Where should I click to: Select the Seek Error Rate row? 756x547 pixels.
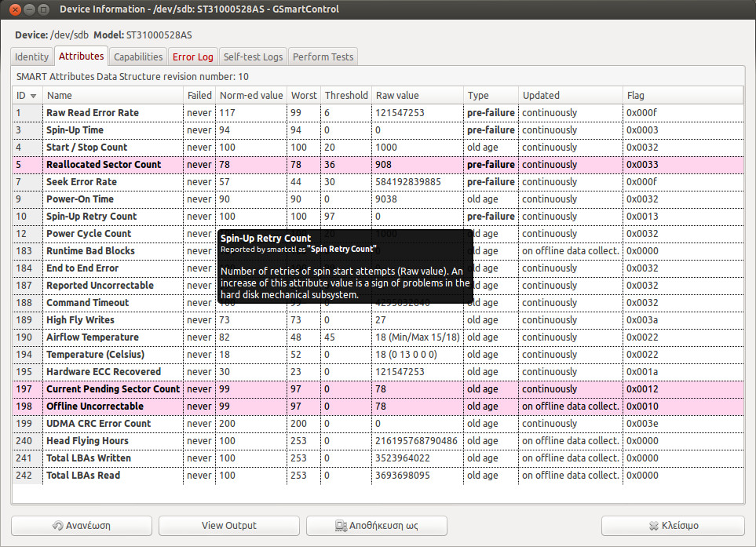(378, 182)
